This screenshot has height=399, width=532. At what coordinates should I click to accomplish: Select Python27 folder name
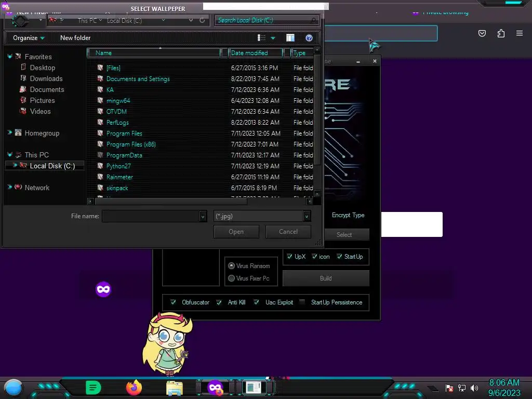118,166
